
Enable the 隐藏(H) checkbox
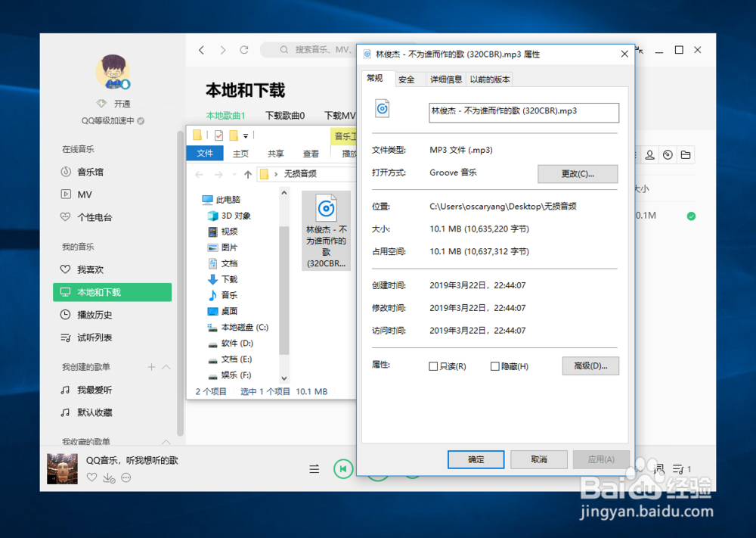click(494, 366)
